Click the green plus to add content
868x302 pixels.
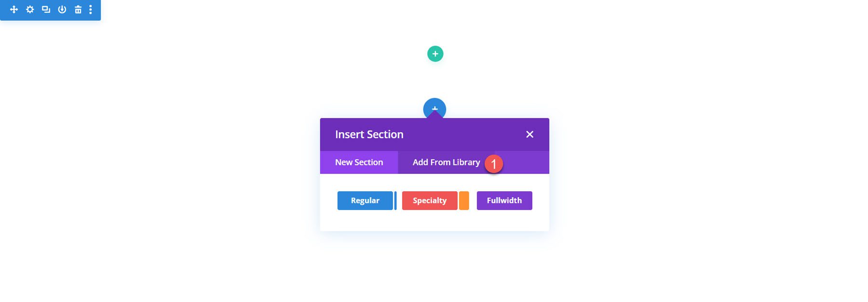coord(434,53)
